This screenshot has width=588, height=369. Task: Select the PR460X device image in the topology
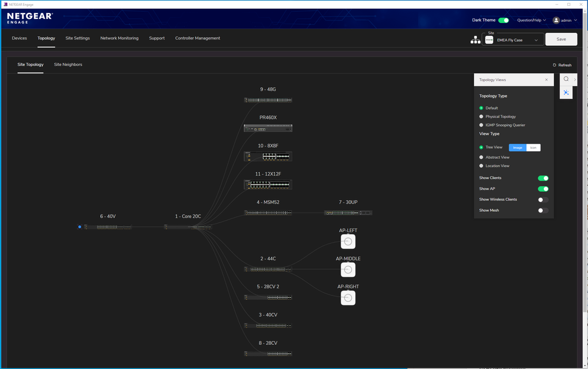[268, 128]
